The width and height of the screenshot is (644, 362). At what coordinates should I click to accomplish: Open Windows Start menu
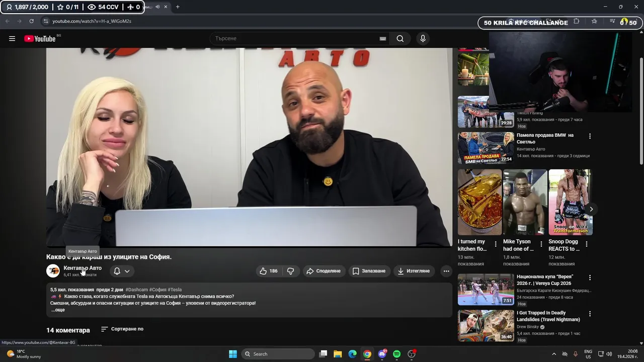[233, 354]
